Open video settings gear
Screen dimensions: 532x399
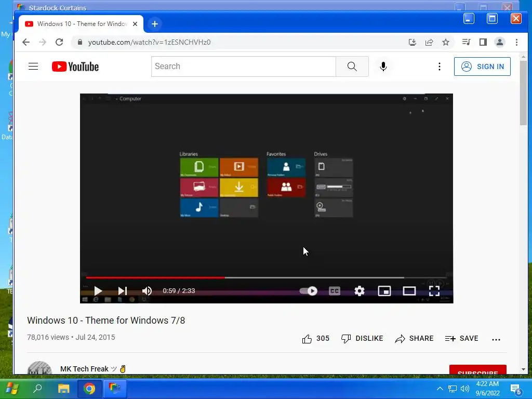360,291
